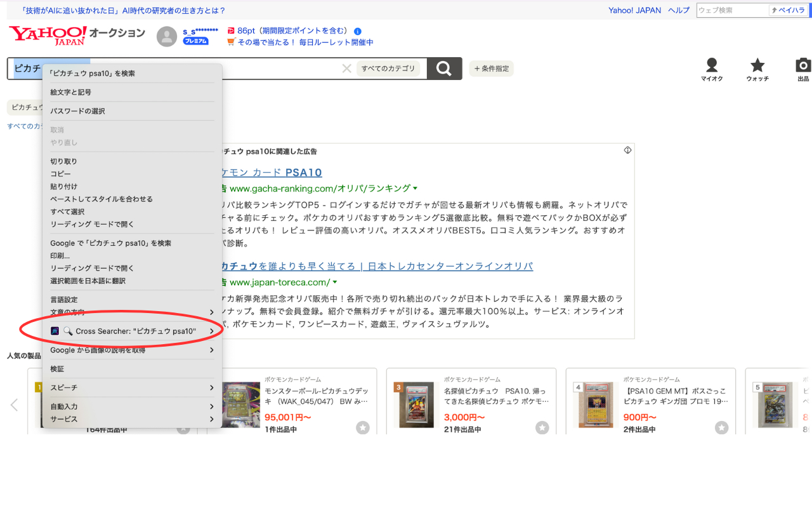Open モンスターボール-ピカチュウデッキ product title
The height and width of the screenshot is (508, 812).
tap(317, 396)
